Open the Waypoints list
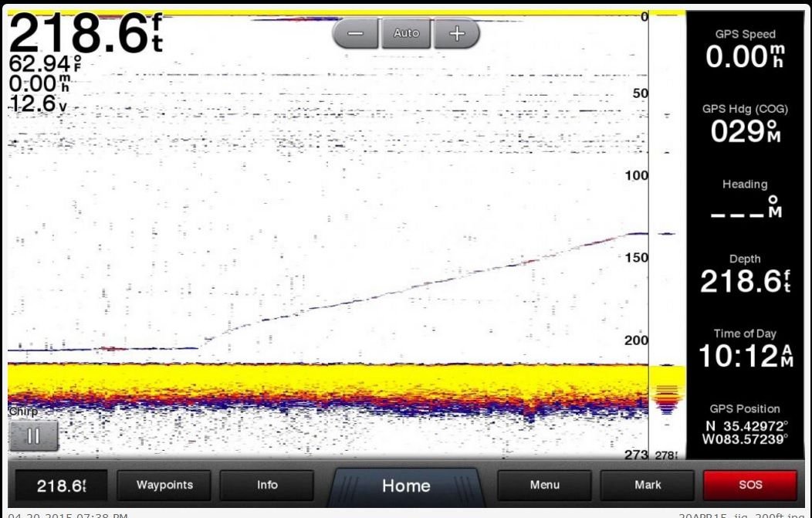The height and width of the screenshot is (518, 812). click(164, 486)
